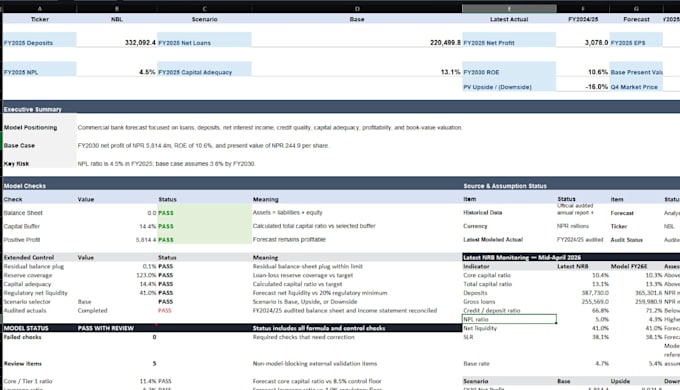Image resolution: width=680 pixels, height=390 pixels.
Task: Click the 'Executive Summary' section header
Action: tap(33, 109)
